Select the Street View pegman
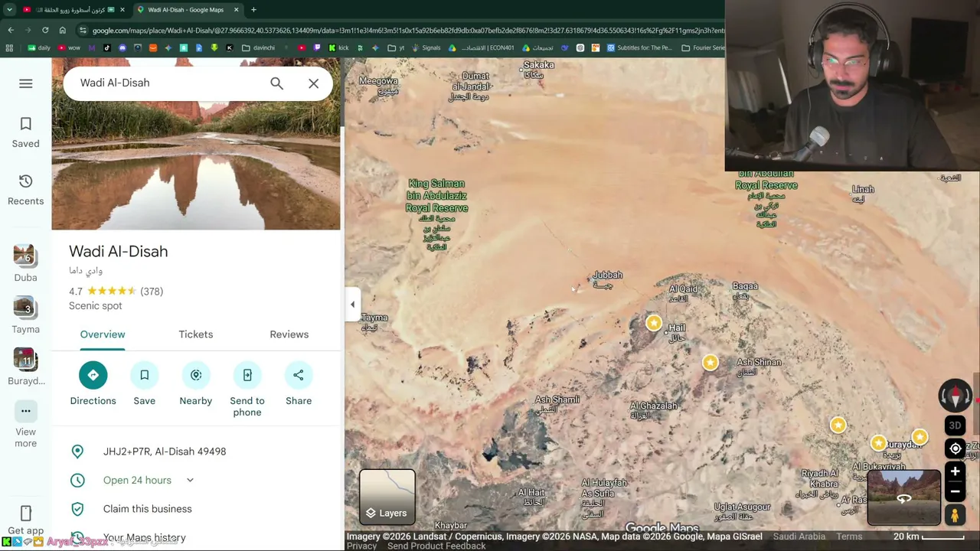980x551 pixels. pos(955,515)
